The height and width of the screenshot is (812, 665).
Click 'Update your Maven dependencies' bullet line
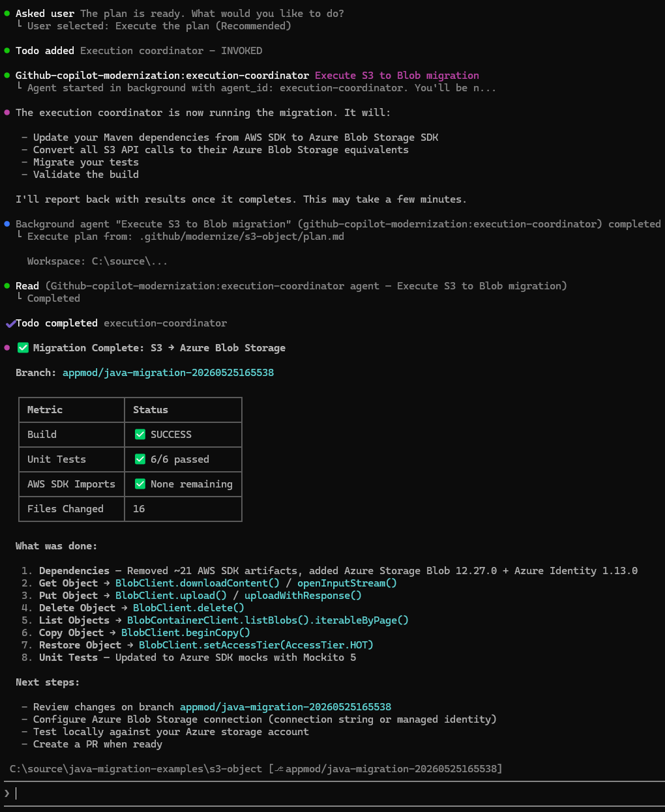tap(235, 138)
